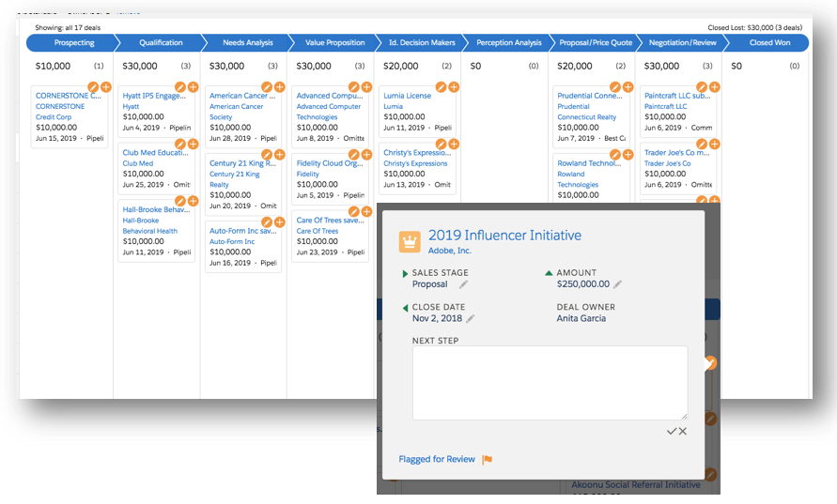
Task: Confirm next step with checkmark icon
Action: pos(672,432)
